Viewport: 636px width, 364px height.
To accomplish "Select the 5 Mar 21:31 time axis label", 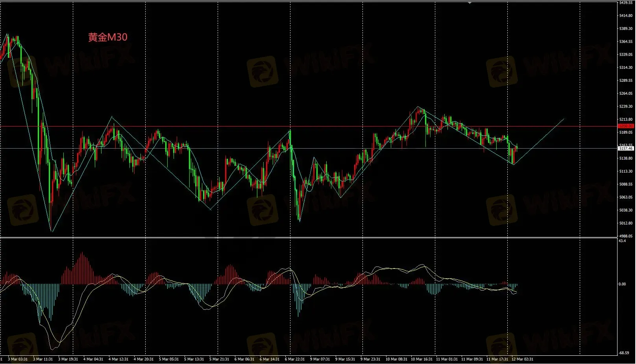I will [219, 359].
